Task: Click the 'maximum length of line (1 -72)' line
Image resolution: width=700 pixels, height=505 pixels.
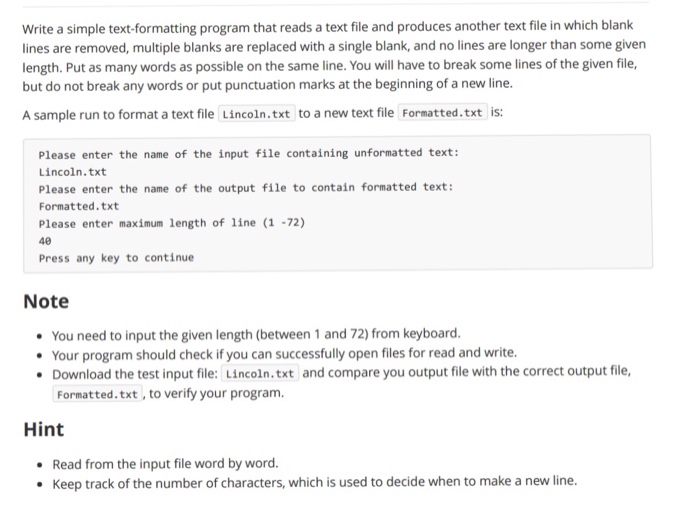Action: [x=172, y=223]
